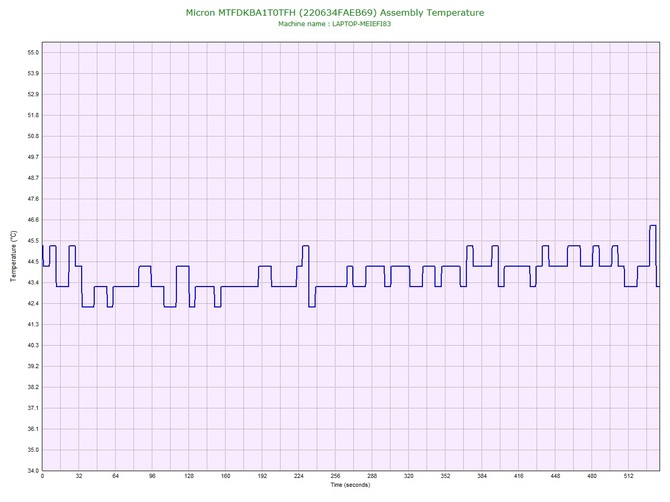Select the 53.9 temperature axis value
This screenshot has height=502, width=670.
(33, 73)
